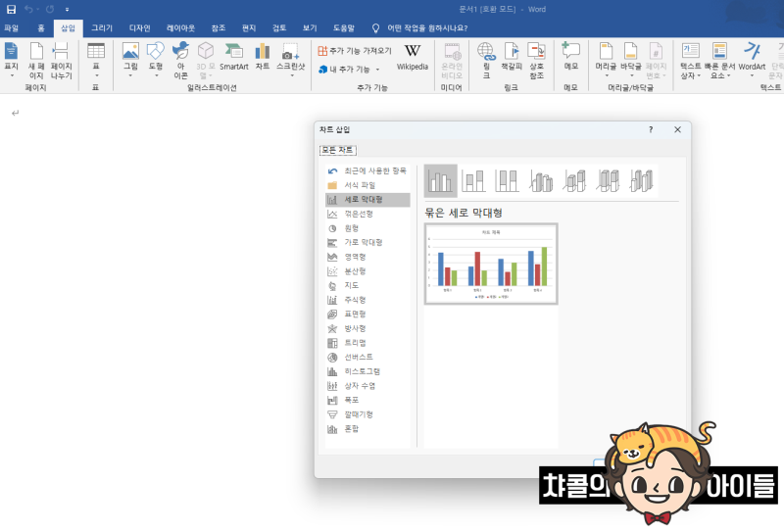This screenshot has height=532, width=784.
Task: Select 분산형 scatter chart category
Action: 367,271
